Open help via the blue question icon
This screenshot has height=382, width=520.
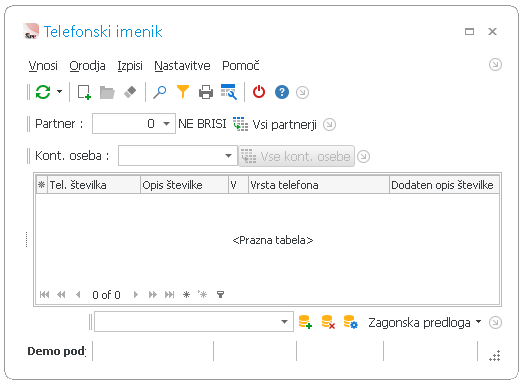(282, 92)
